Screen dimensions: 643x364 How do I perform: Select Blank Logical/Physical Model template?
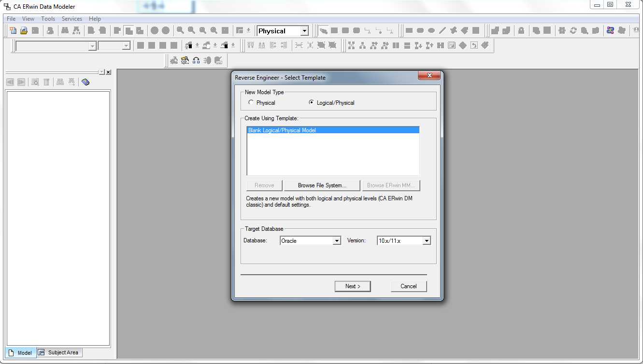333,130
